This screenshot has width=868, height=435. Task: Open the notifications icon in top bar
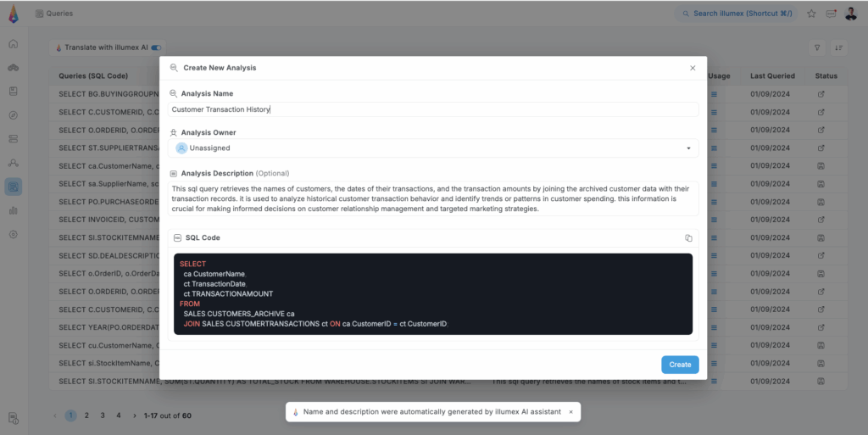[x=831, y=14]
